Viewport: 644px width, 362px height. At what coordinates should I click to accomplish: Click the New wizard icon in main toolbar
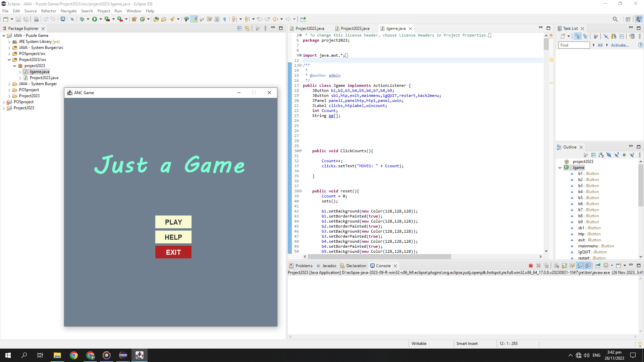[x=6, y=19]
